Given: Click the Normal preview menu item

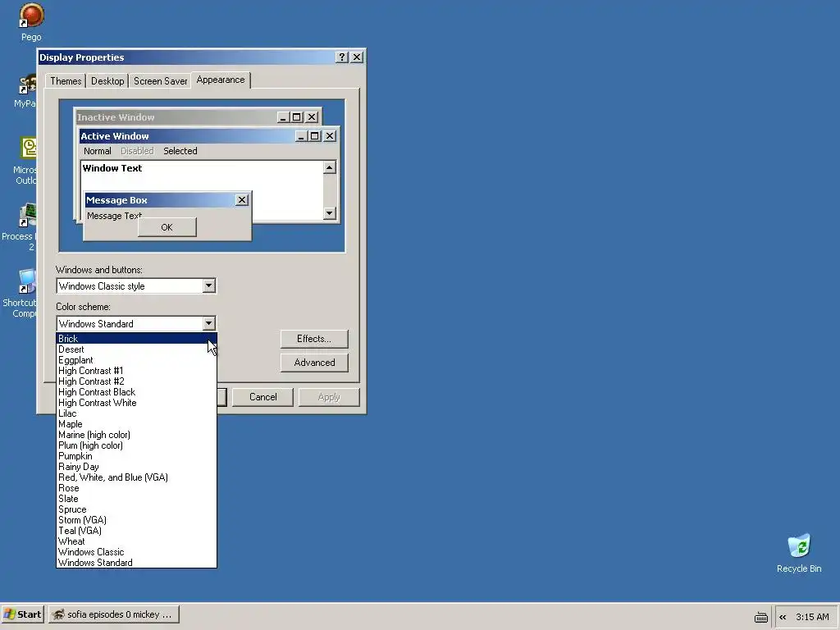Looking at the screenshot, I should pyautogui.click(x=98, y=151).
